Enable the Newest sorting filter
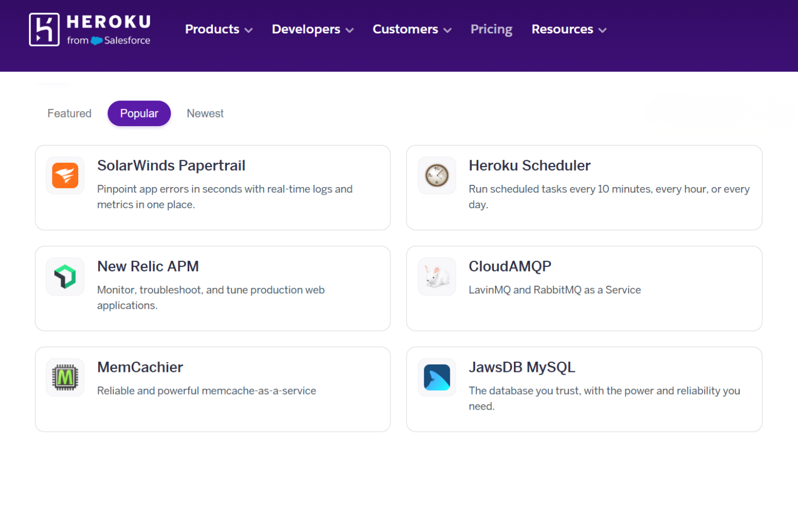 click(x=205, y=113)
